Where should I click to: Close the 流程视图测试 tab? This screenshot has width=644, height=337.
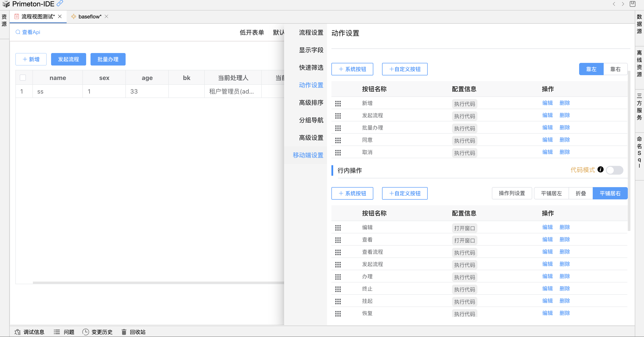(60, 16)
